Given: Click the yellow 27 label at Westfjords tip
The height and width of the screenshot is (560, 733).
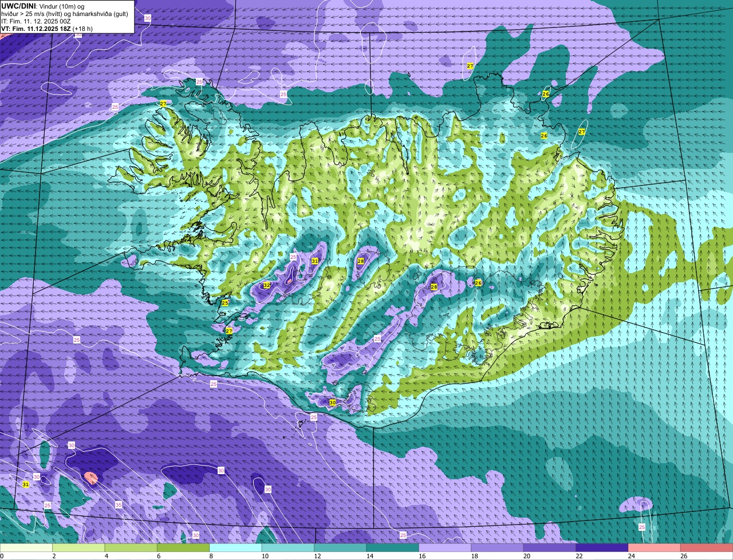Looking at the screenshot, I should coord(163,104).
